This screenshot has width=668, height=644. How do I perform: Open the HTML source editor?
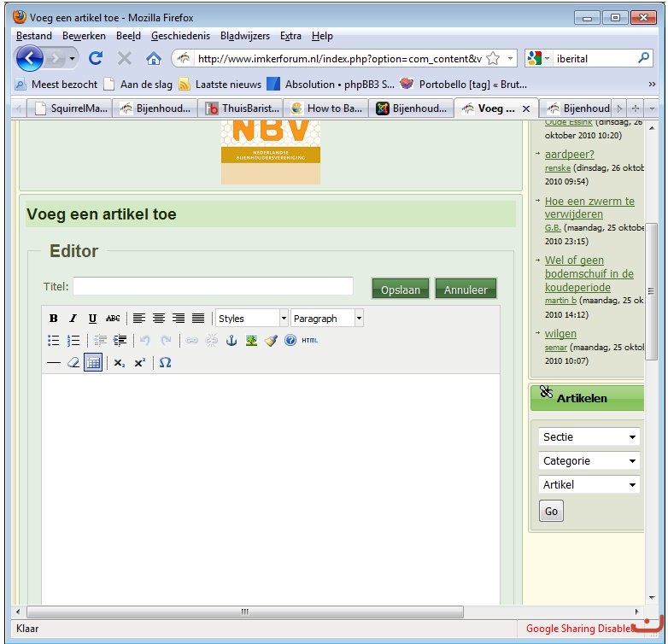[x=310, y=340]
